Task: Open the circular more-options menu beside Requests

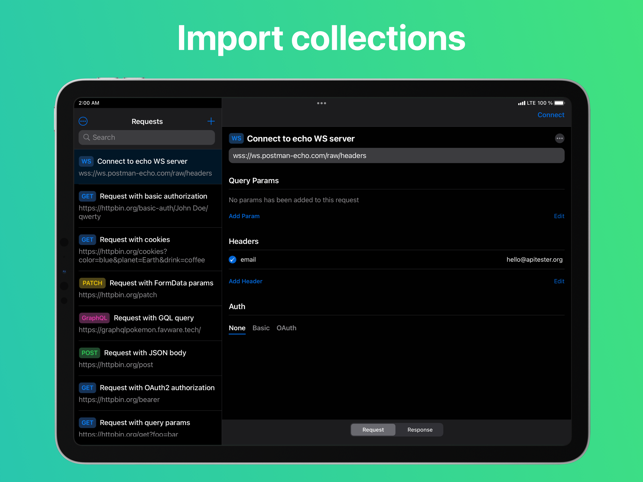Action: coord(83,121)
